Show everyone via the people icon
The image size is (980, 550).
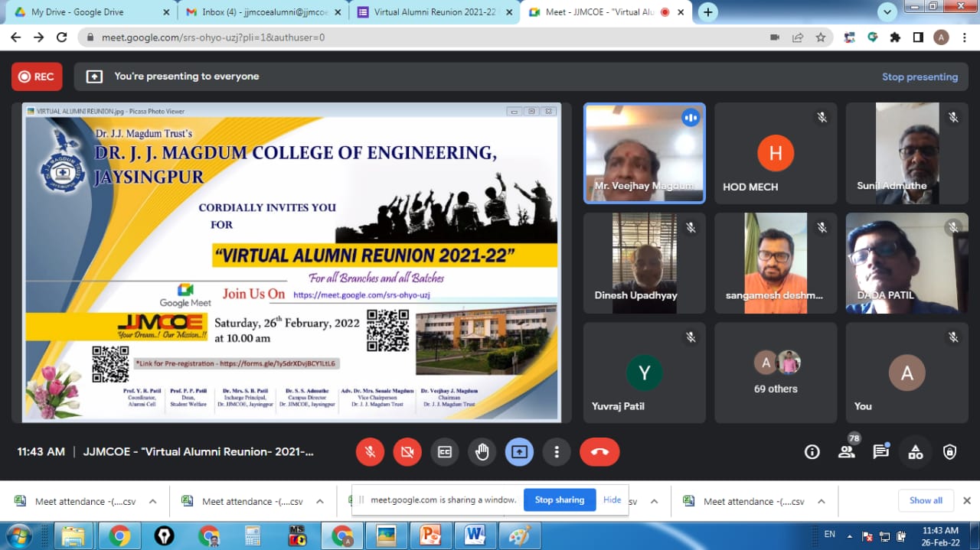pos(847,451)
